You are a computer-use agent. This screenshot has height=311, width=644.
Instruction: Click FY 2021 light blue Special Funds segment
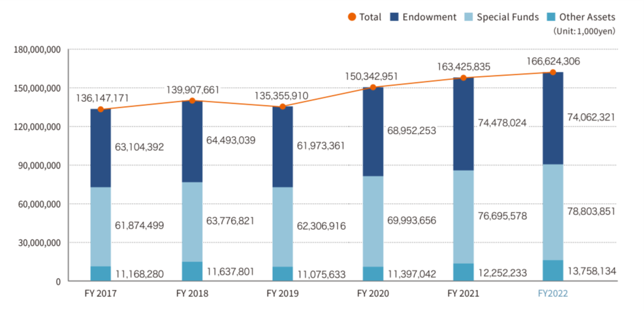point(463,217)
